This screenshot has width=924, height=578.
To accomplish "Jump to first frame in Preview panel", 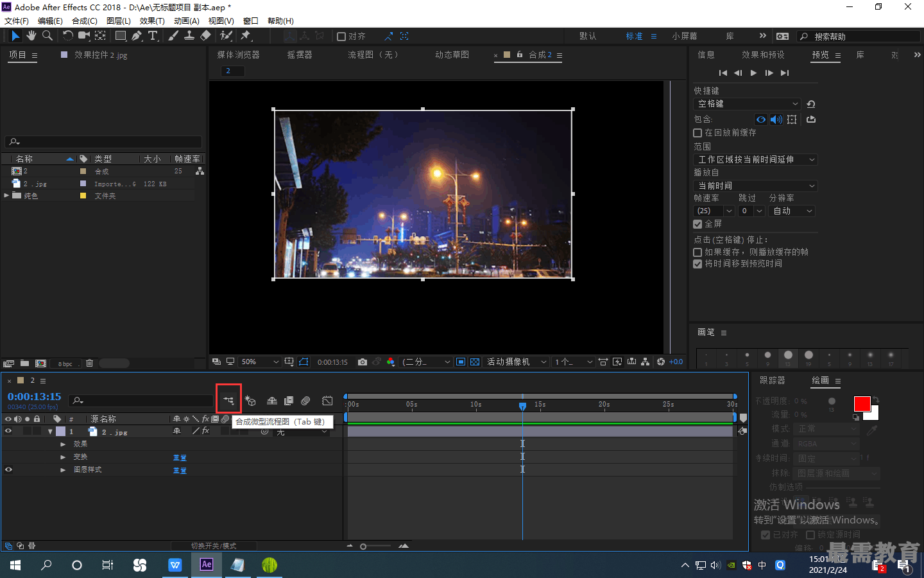I will coord(723,73).
